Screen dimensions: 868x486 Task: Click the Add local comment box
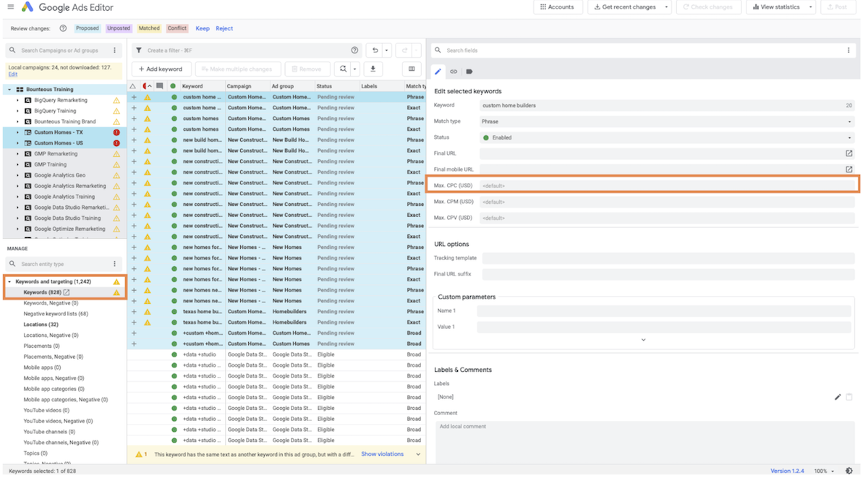[x=644, y=441]
